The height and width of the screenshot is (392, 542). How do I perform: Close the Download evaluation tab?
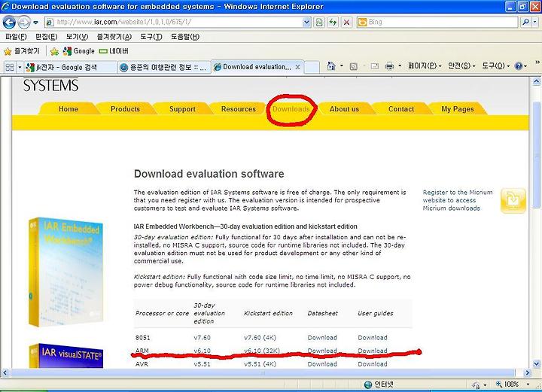coord(297,67)
